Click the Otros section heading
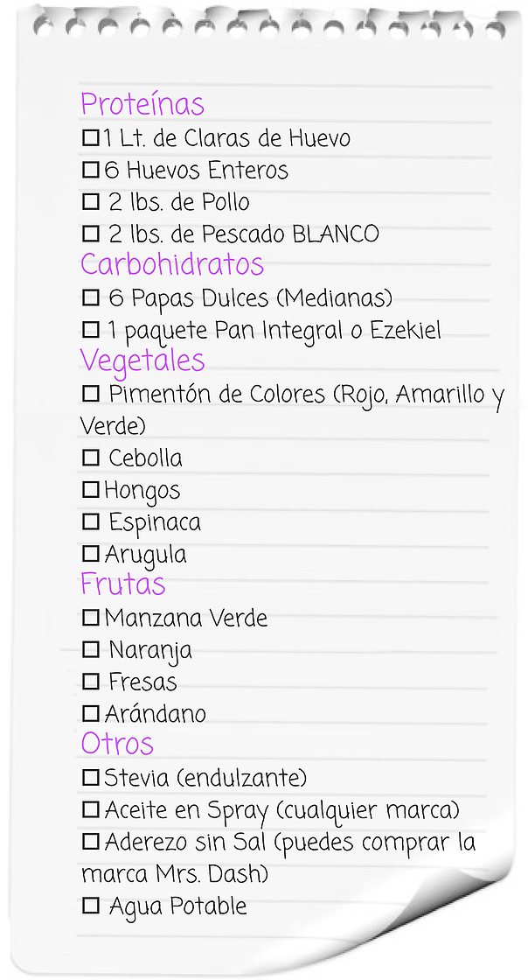The width and height of the screenshot is (528, 980). pos(117,744)
